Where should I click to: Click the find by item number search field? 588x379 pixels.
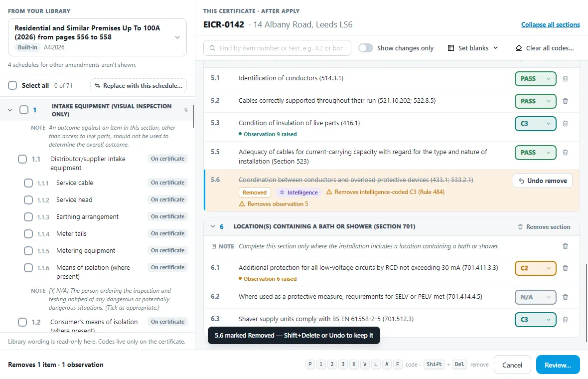click(x=277, y=48)
